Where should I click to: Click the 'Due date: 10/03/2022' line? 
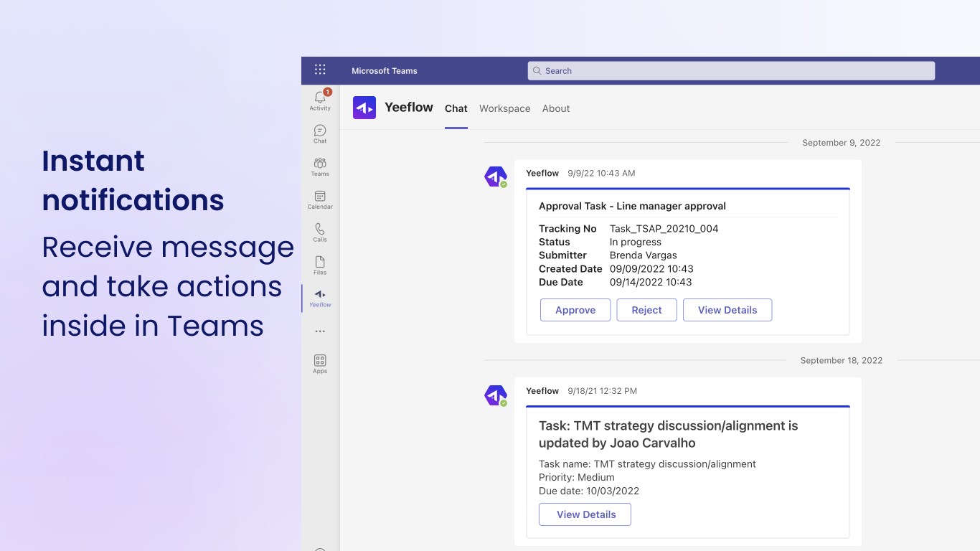589,491
